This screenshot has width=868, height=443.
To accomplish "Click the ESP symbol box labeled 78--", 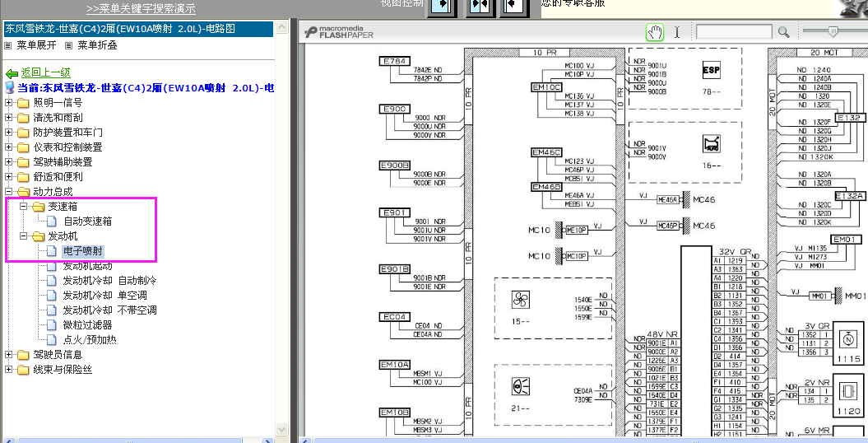I will pos(712,70).
